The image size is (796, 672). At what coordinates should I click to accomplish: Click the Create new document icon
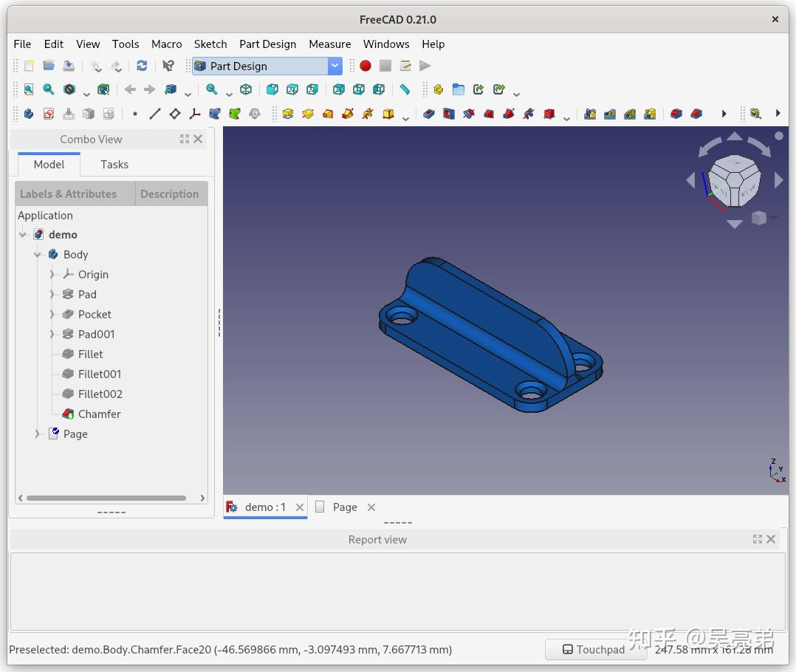pos(29,66)
